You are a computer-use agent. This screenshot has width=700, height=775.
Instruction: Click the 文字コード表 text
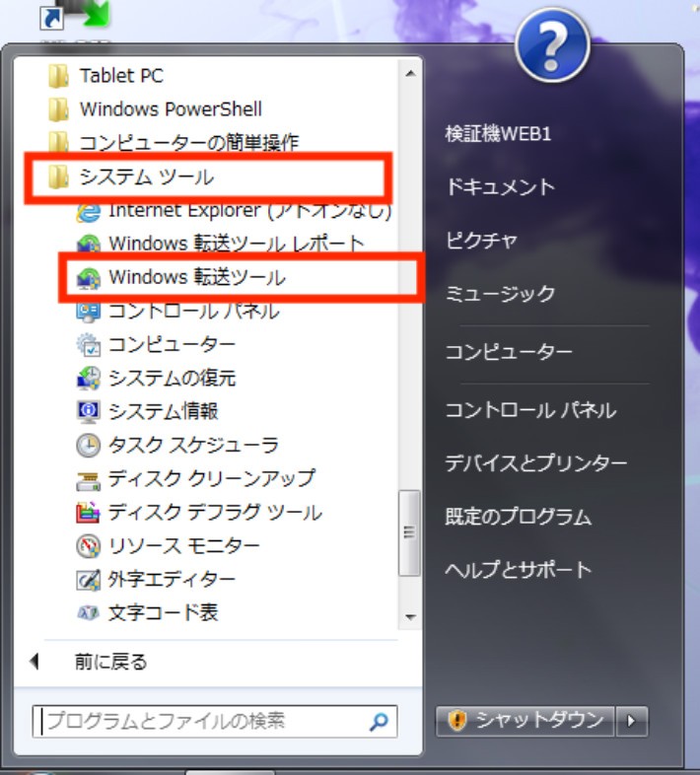coord(163,613)
